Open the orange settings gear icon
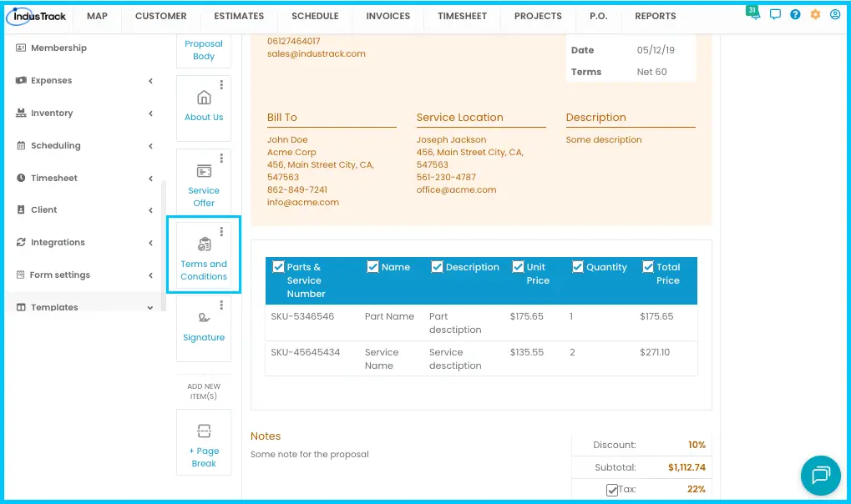851x504 pixels. click(x=815, y=15)
